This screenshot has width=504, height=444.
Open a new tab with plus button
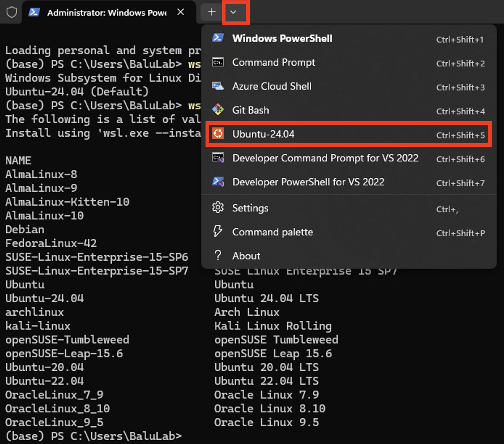click(212, 12)
